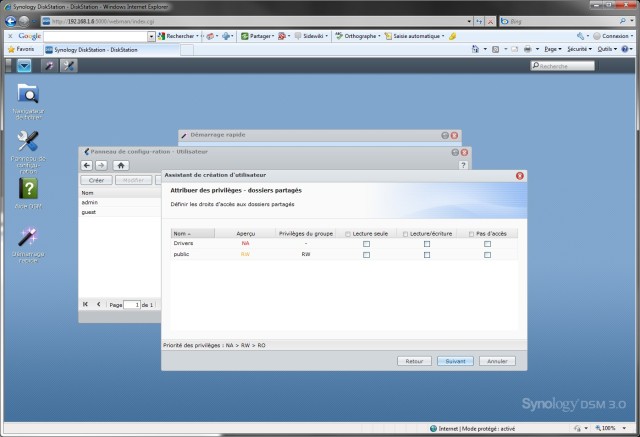Open the zoom level 100% dropdown
The width and height of the screenshot is (640, 437).
[x=624, y=428]
